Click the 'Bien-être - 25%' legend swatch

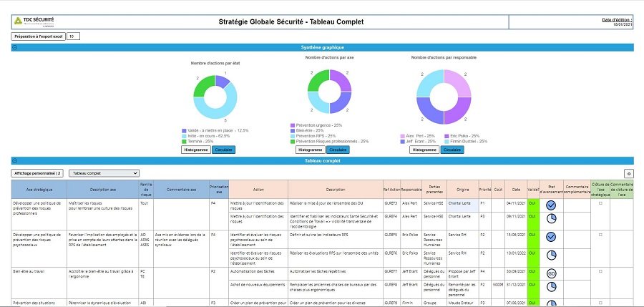pyautogui.click(x=293, y=131)
